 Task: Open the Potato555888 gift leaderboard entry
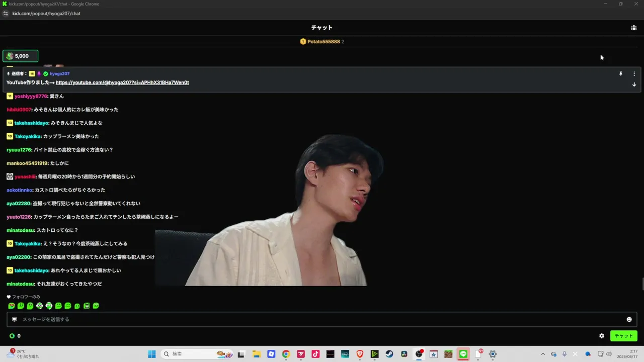coord(322,41)
